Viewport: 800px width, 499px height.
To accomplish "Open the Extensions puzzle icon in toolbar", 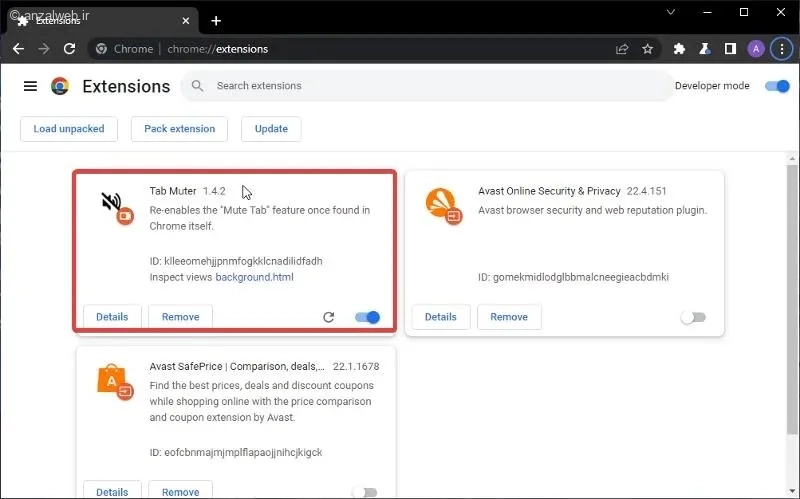I will (x=679, y=49).
